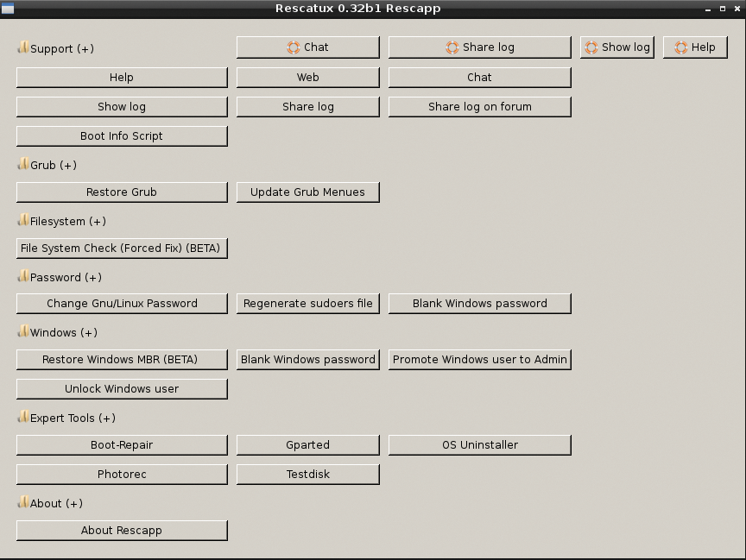The width and height of the screenshot is (746, 560).
Task: Launch Gparted from Expert Tools
Action: [x=308, y=445]
